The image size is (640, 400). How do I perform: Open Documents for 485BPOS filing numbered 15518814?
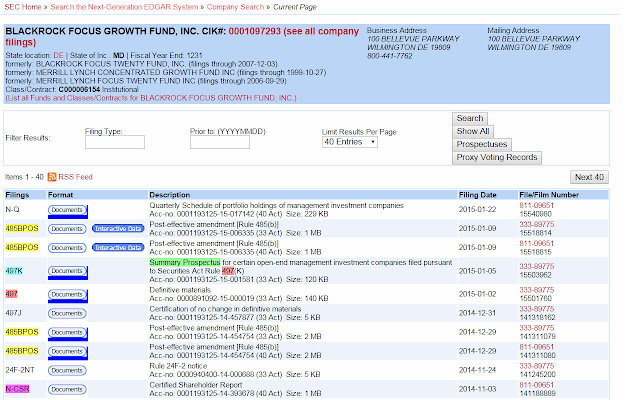coord(67,229)
